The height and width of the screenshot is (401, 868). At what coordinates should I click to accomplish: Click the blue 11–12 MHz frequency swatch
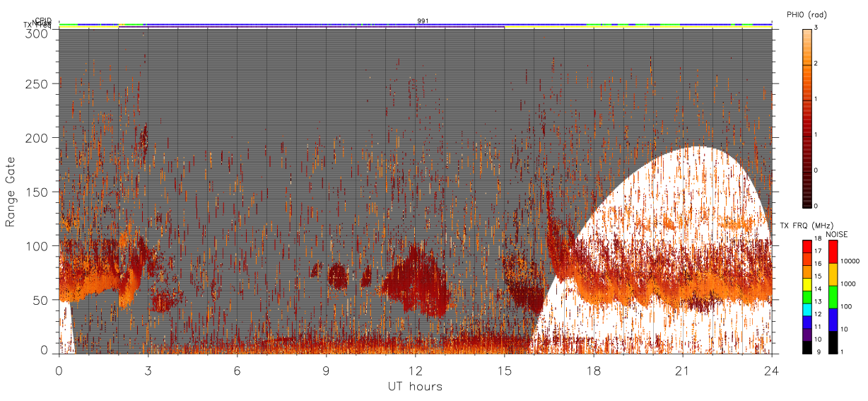coord(807,322)
